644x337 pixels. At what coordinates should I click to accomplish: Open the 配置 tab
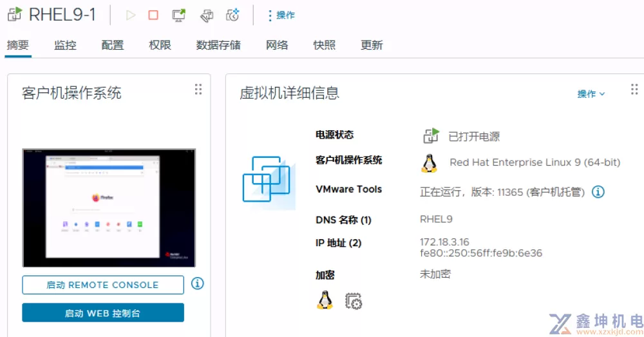(113, 45)
